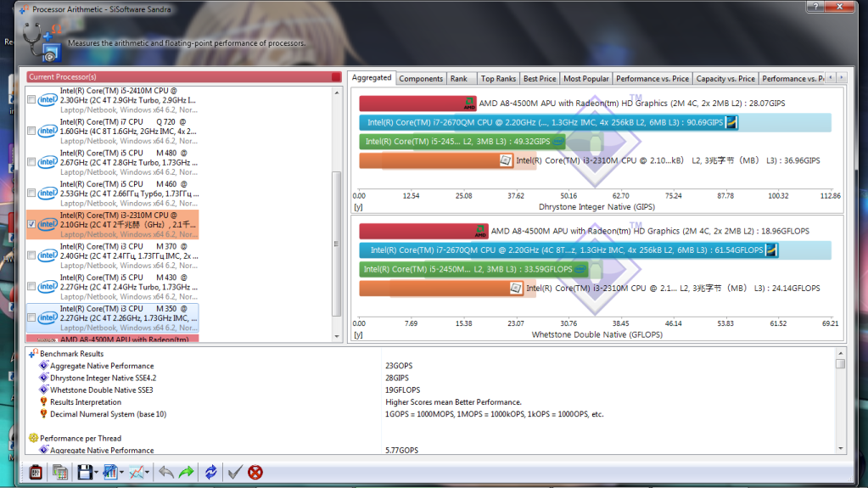The height and width of the screenshot is (488, 868).
Task: Click the red cancel X icon
Action: click(x=255, y=473)
